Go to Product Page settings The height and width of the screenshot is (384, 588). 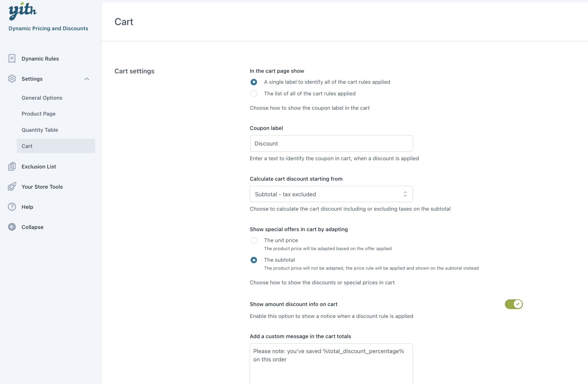[39, 114]
